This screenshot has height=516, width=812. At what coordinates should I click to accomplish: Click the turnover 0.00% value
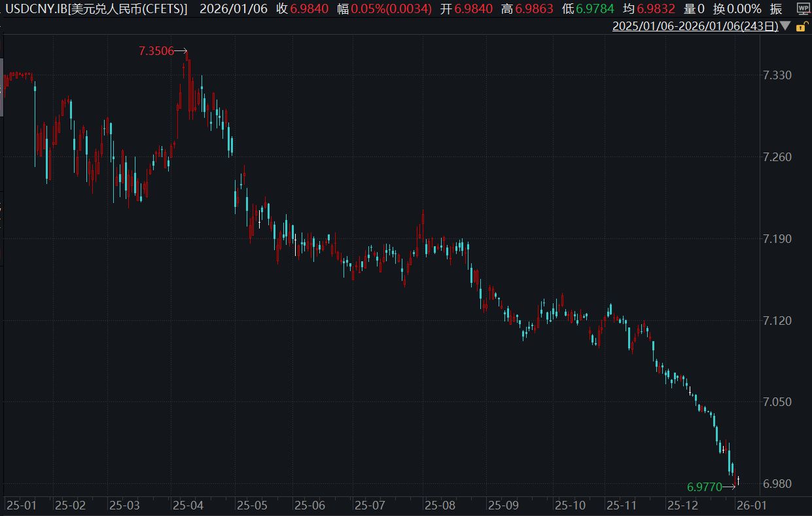740,9
